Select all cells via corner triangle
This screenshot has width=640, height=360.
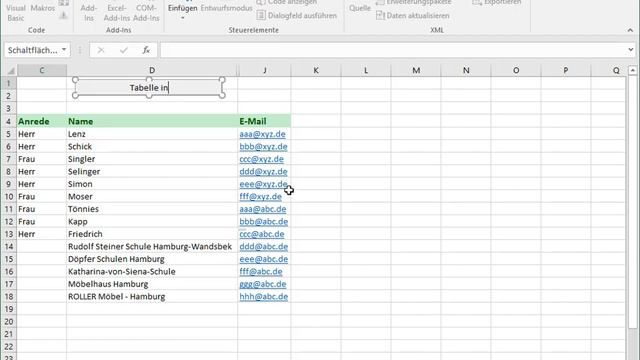click(x=10, y=71)
